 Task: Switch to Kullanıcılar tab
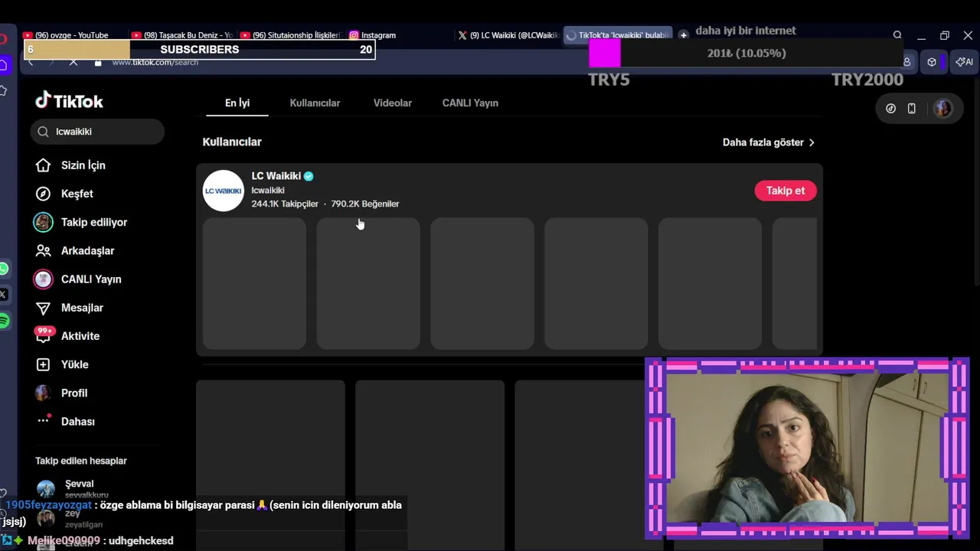(315, 103)
